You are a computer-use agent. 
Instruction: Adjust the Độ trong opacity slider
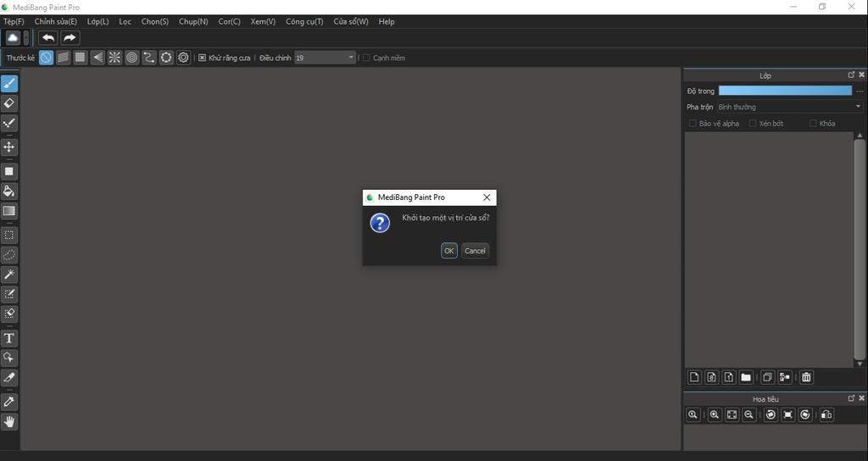pyautogui.click(x=785, y=91)
